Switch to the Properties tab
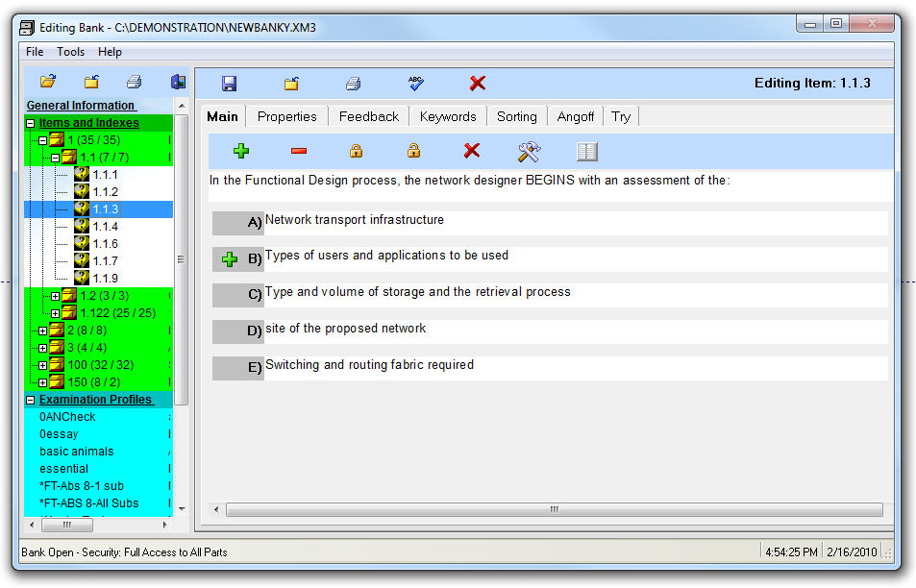This screenshot has width=916, height=588. pos(286,116)
